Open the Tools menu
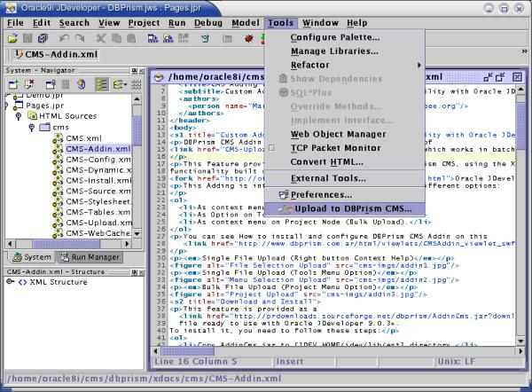Viewport: 532px width, 392px height. click(x=281, y=23)
